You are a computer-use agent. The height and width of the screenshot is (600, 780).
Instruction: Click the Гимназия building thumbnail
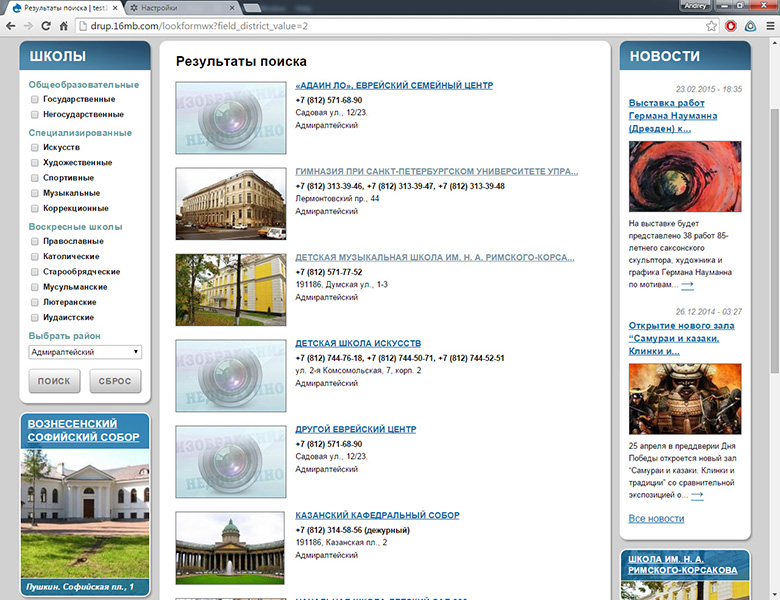[x=231, y=204]
